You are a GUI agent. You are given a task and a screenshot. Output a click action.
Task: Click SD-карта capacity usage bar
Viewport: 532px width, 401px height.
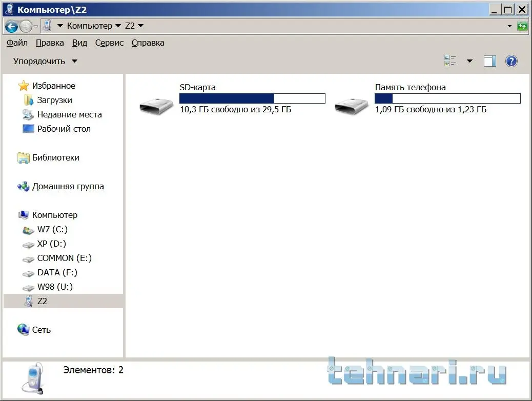tap(252, 98)
